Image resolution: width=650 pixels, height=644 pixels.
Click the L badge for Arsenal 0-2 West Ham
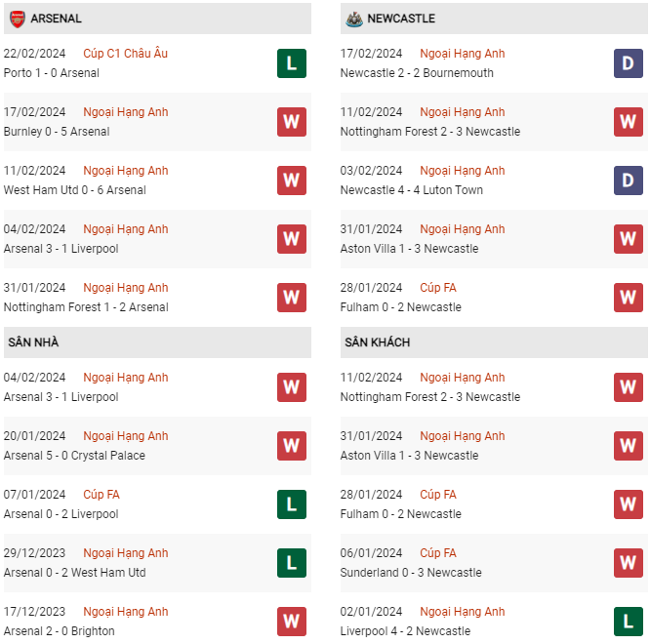pyautogui.click(x=291, y=563)
